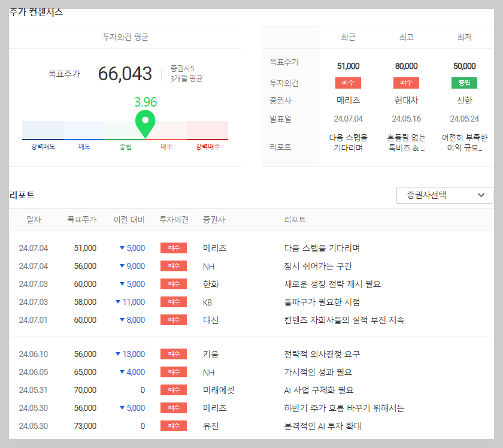503x448 pixels.
Task: Click the 매도 segment of rating bar
Action: coord(84,131)
